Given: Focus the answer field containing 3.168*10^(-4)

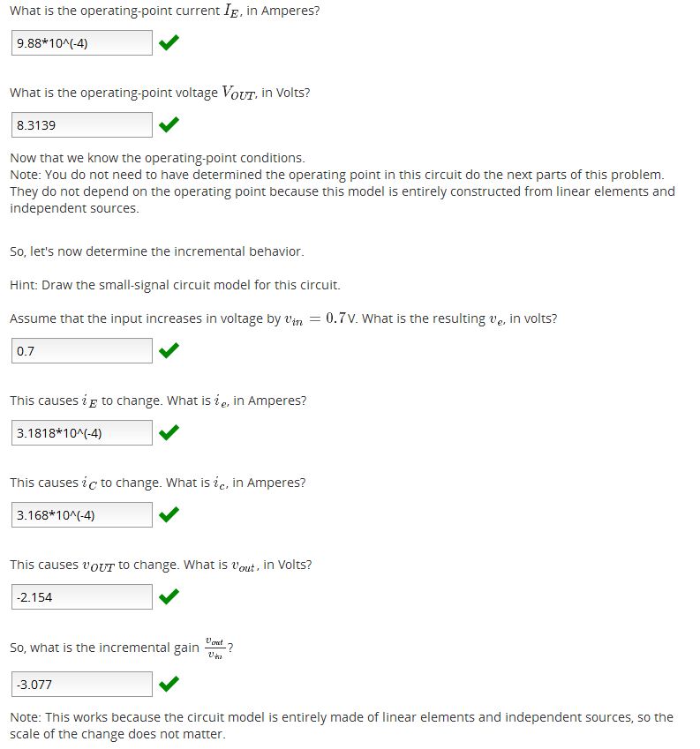Looking at the screenshot, I should 82,515.
